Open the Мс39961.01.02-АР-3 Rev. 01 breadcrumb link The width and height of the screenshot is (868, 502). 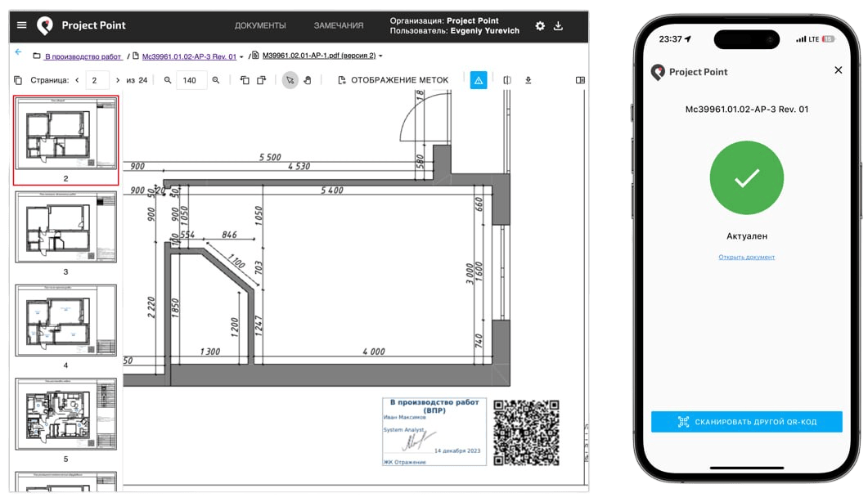tap(189, 56)
